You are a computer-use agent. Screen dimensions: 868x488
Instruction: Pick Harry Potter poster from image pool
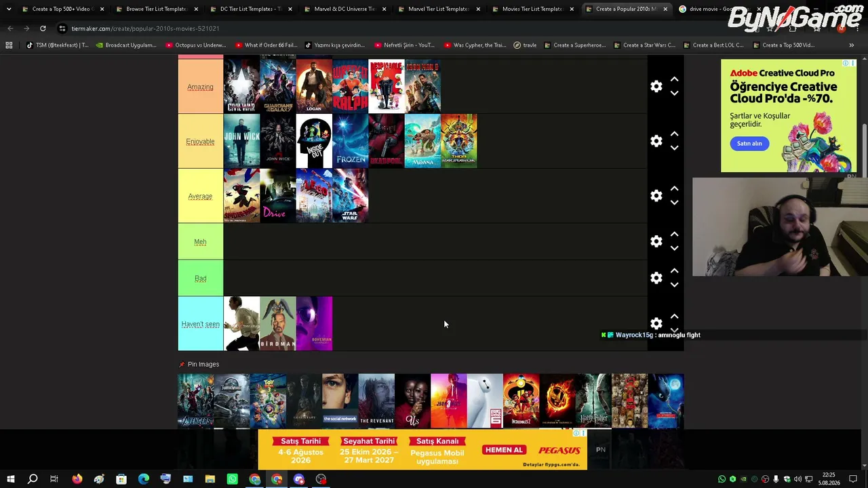coord(593,401)
